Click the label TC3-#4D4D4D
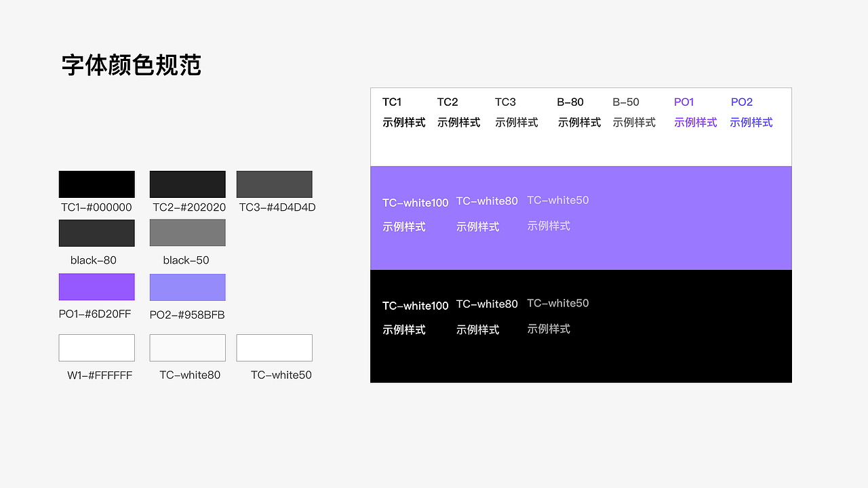 tap(277, 207)
